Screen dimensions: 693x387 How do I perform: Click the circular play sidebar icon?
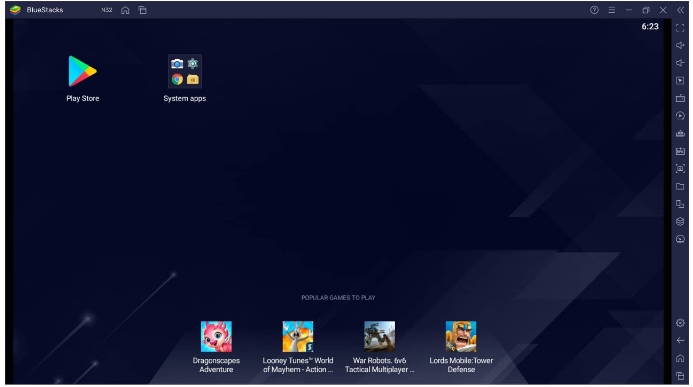point(680,116)
